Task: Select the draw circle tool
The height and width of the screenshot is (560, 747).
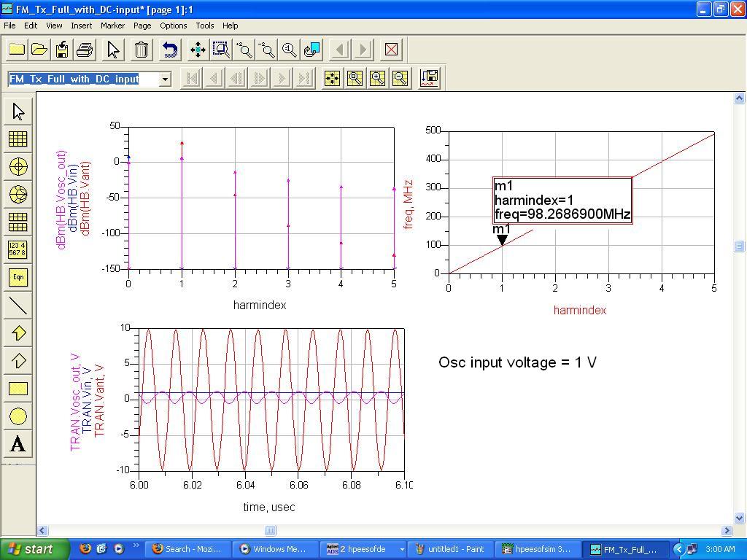Action: click(18, 416)
